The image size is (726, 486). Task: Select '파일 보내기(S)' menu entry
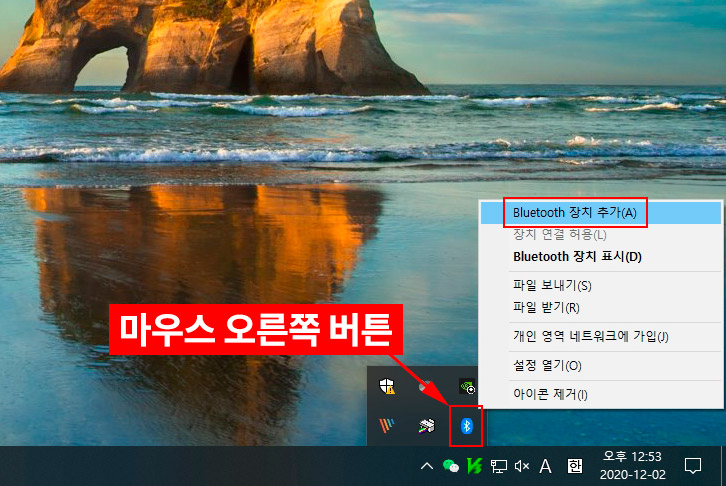click(601, 286)
